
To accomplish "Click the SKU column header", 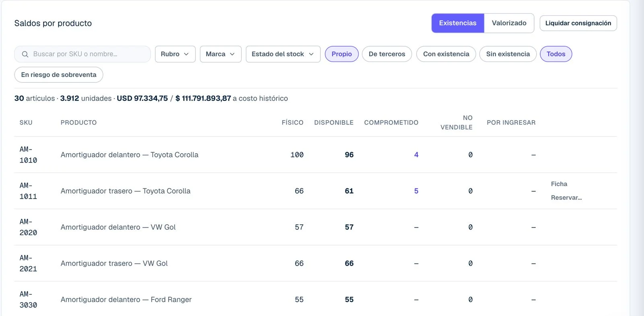I will 26,123.
